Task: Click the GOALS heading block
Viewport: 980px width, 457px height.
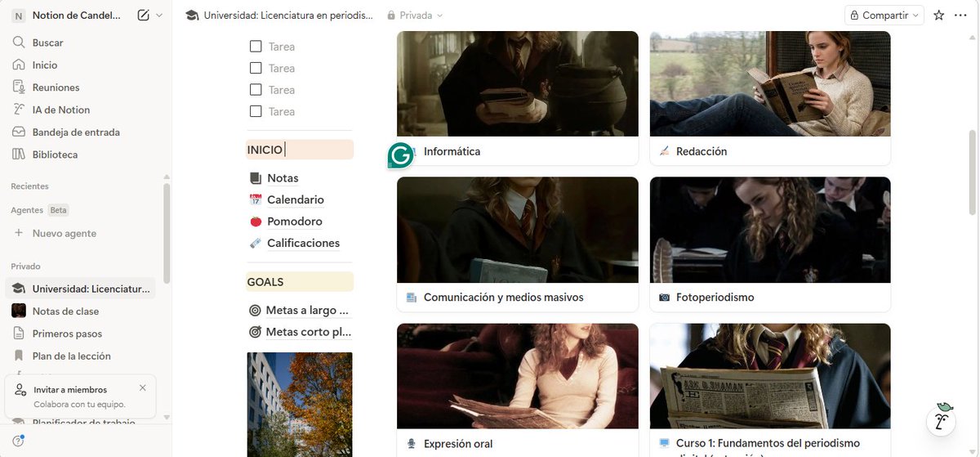Action: click(300, 281)
